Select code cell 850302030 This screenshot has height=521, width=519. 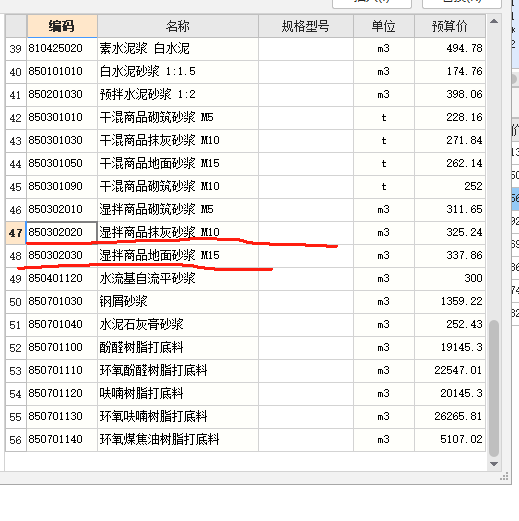coord(62,256)
